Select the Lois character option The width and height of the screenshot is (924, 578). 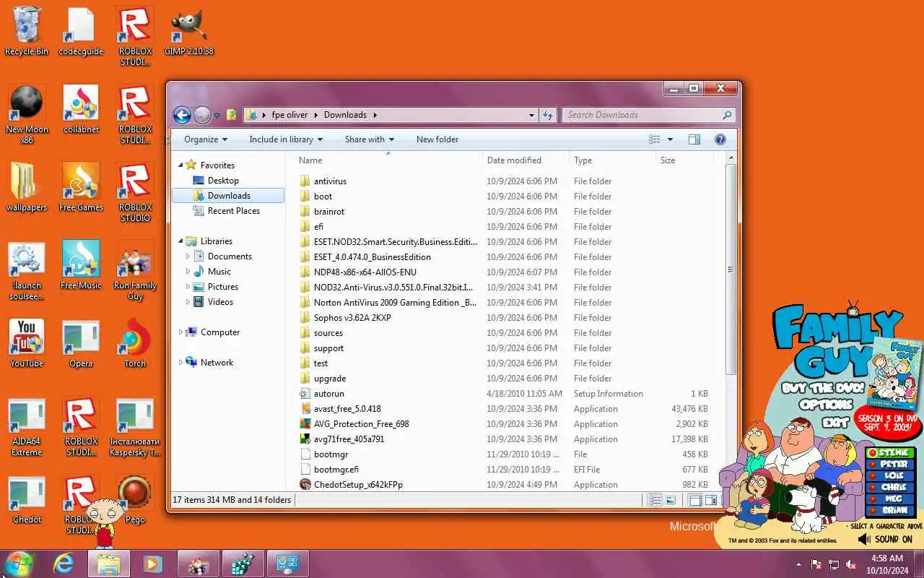(x=890, y=476)
